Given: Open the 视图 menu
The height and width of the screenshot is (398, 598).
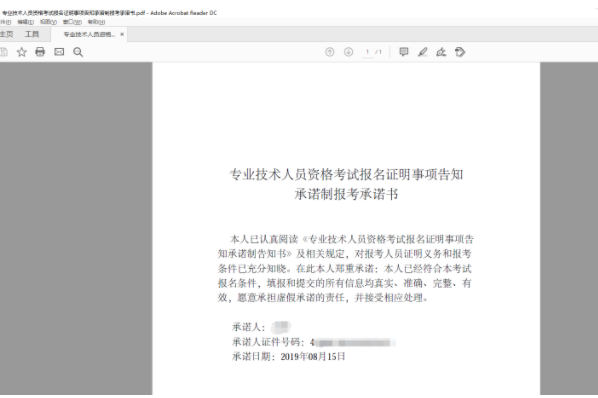Looking at the screenshot, I should tap(48, 22).
